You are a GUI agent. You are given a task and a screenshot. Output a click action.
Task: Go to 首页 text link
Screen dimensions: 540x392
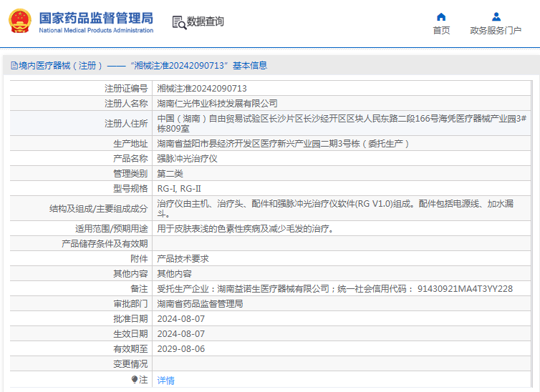click(x=441, y=30)
